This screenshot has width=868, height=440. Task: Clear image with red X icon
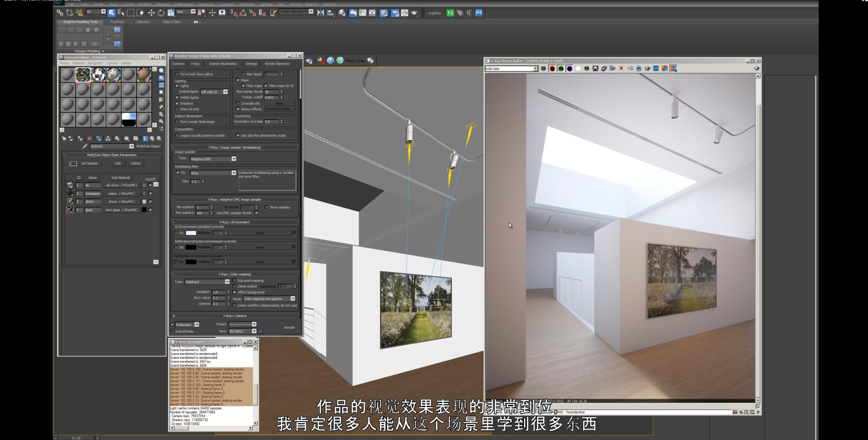point(621,69)
